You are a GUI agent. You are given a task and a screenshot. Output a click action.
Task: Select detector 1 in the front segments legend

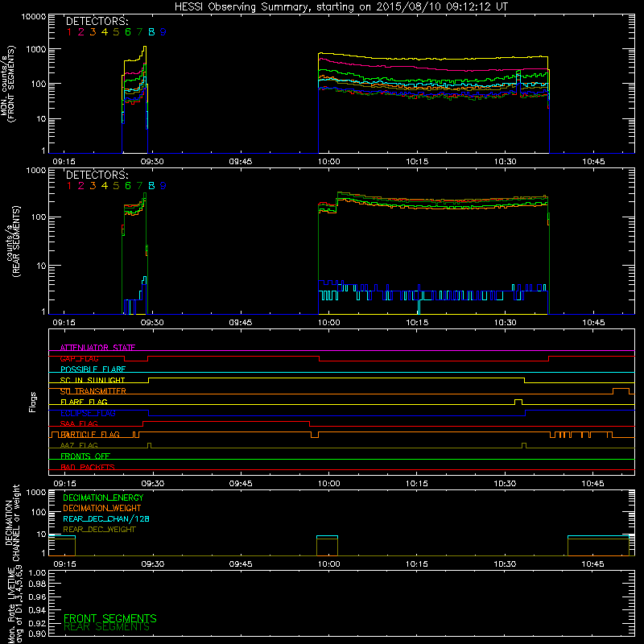coord(69,32)
